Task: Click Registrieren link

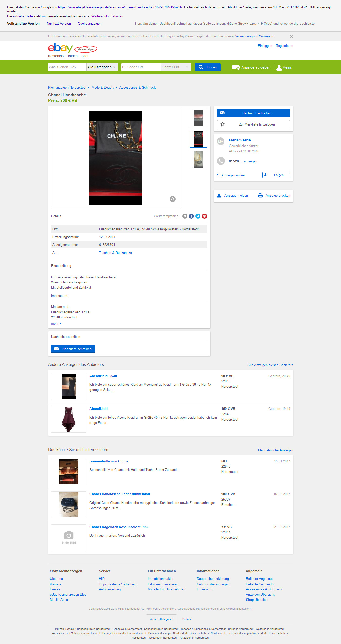Action: (x=284, y=46)
